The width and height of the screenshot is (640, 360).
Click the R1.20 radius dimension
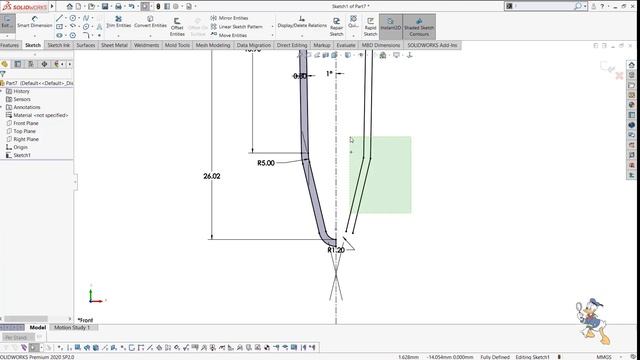click(336, 250)
